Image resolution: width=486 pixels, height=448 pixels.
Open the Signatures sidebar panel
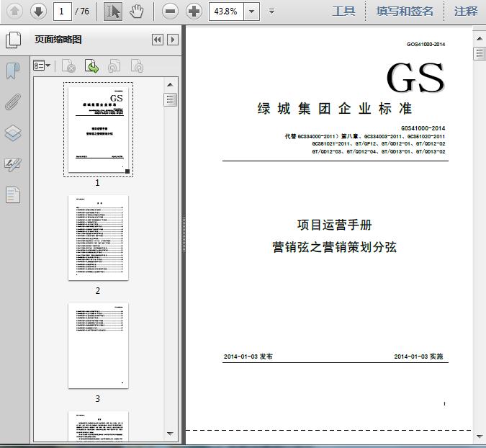pyautogui.click(x=13, y=164)
